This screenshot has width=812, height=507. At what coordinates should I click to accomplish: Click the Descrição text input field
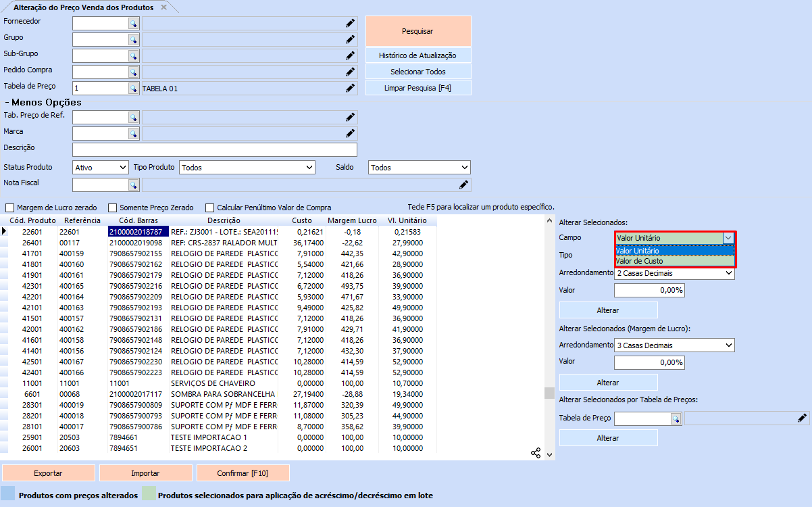coord(214,149)
